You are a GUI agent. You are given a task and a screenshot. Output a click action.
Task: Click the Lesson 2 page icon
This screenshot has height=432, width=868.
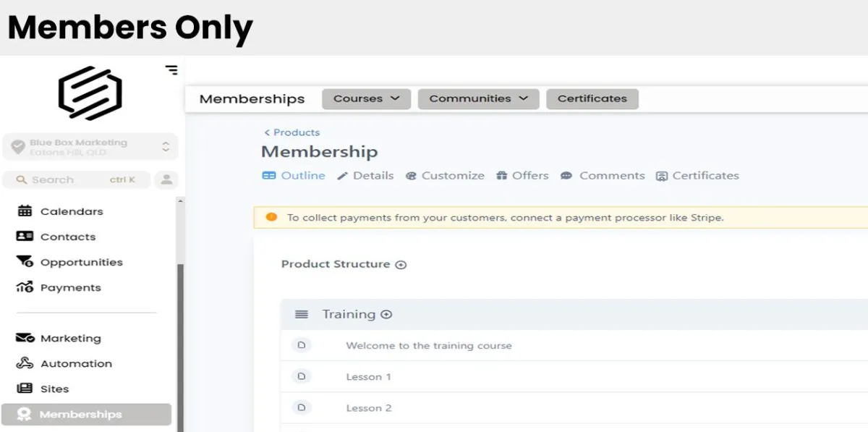pos(302,407)
